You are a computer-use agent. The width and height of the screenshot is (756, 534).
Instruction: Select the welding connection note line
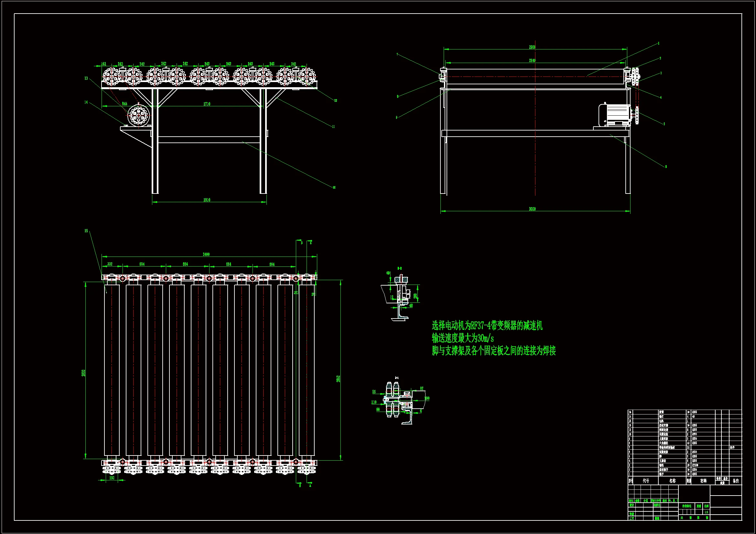point(493,351)
